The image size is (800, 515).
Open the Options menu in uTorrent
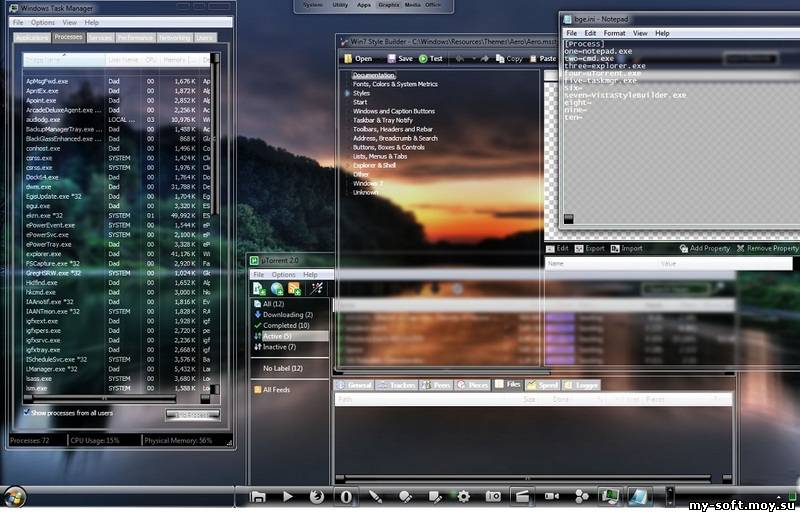283,275
